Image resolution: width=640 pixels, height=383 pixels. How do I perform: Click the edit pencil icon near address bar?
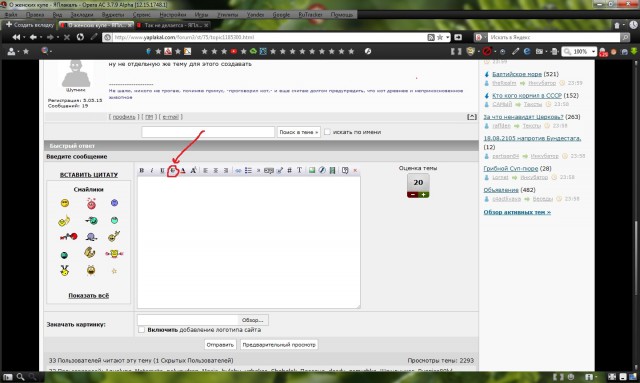pyautogui.click(x=94, y=37)
